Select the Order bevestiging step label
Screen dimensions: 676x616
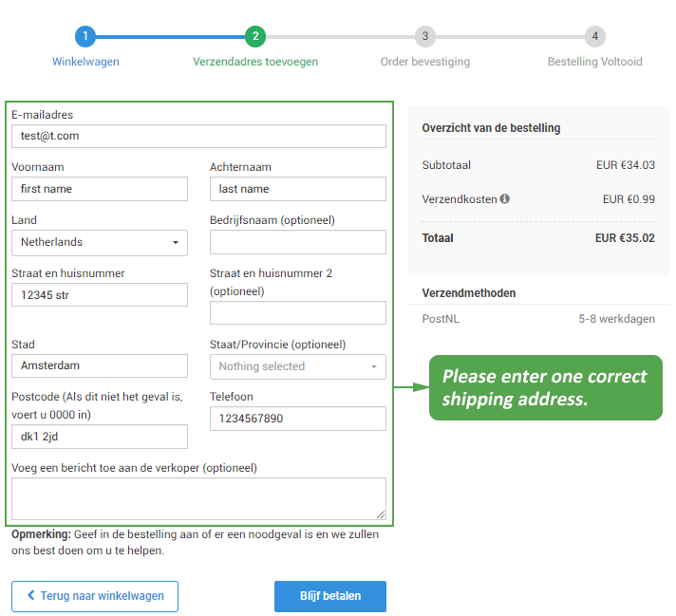425,62
